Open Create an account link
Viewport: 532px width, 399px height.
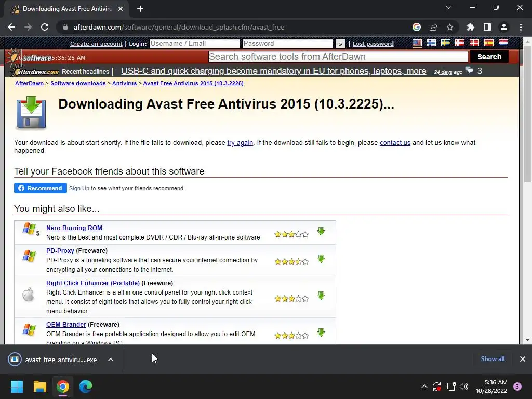coord(96,44)
